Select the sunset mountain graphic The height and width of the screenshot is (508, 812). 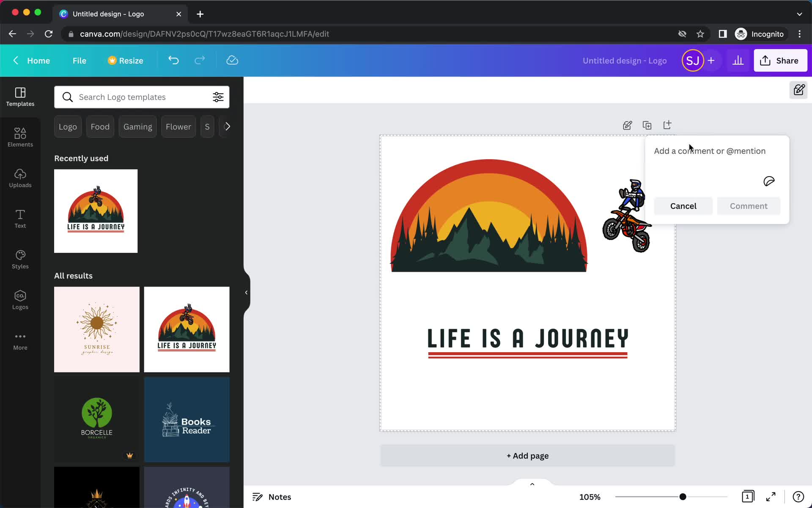coord(489,215)
